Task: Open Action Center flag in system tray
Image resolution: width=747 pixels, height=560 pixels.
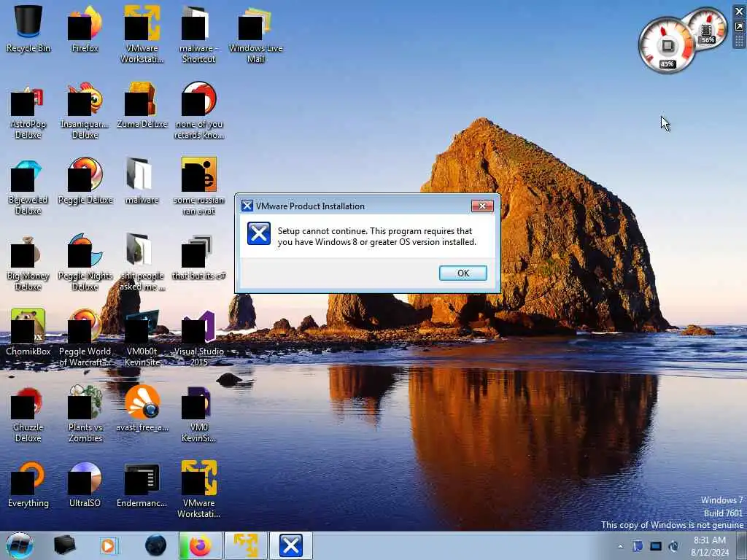Action: point(638,547)
